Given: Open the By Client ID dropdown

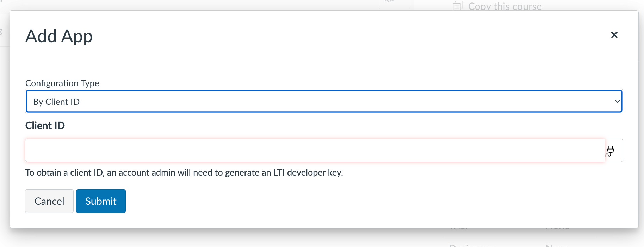Looking at the screenshot, I should pos(324,101).
